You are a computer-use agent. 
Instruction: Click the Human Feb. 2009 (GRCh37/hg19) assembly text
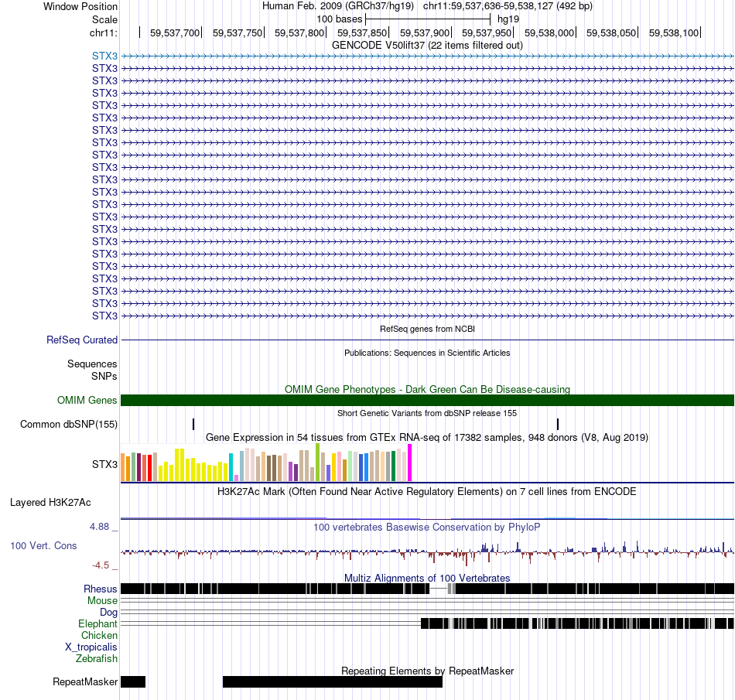338,6
